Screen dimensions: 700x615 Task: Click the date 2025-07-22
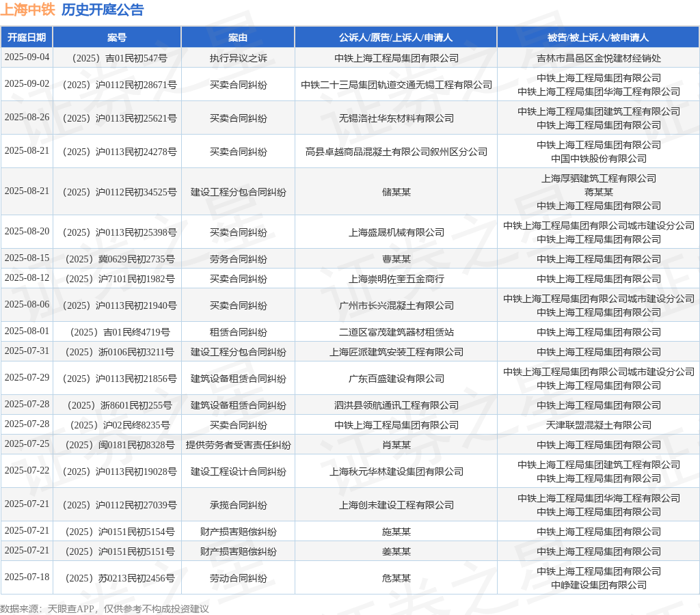pyautogui.click(x=27, y=471)
